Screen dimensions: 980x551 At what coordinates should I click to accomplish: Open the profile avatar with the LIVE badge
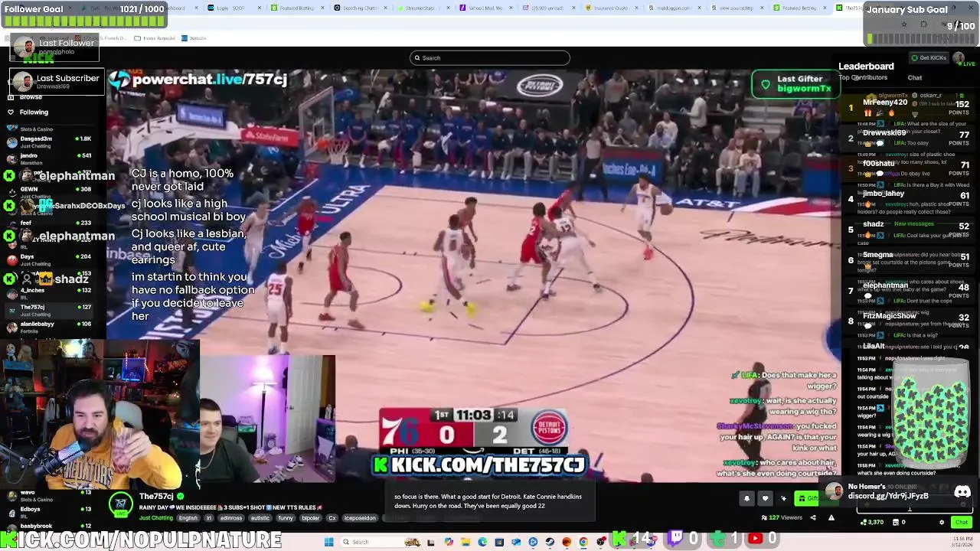click(959, 58)
